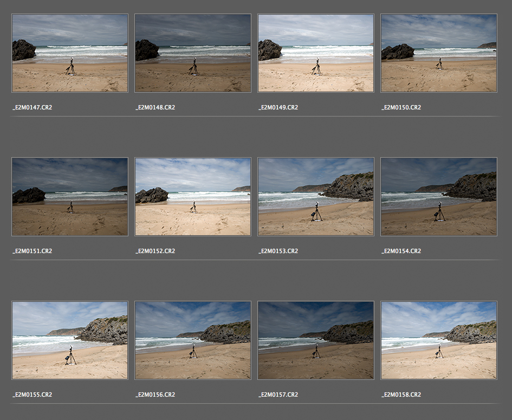Pick the _E2M0155.CR2 thumbnail image
This screenshot has height=420, width=512.
70,340
